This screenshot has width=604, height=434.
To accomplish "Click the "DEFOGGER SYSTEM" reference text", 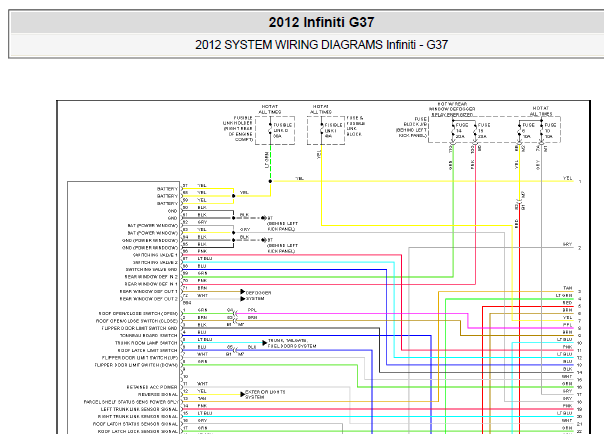I will point(258,295).
